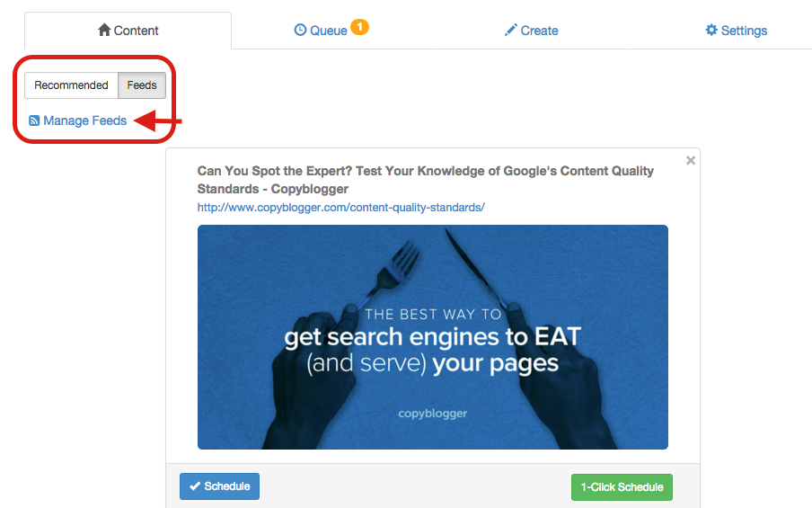Toggle to Feeds content view
This screenshot has width=812, height=508.
point(142,85)
